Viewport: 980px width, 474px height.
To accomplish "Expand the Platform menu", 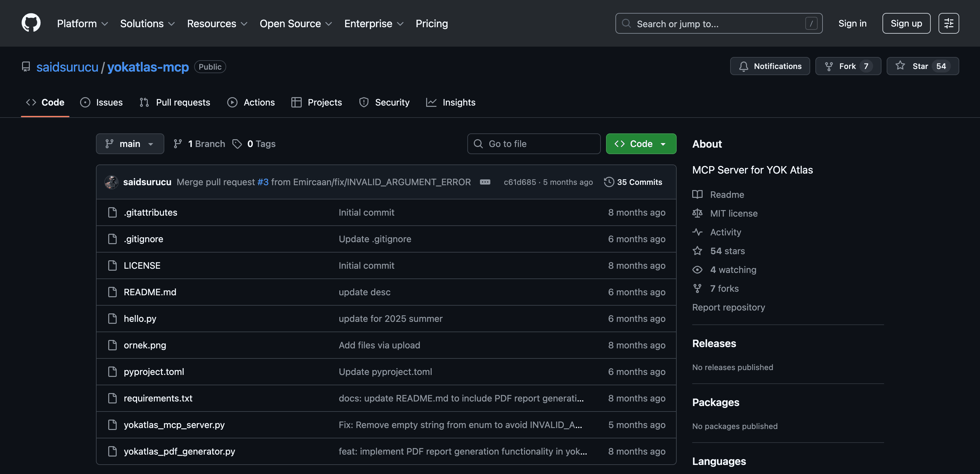I will click(x=82, y=24).
